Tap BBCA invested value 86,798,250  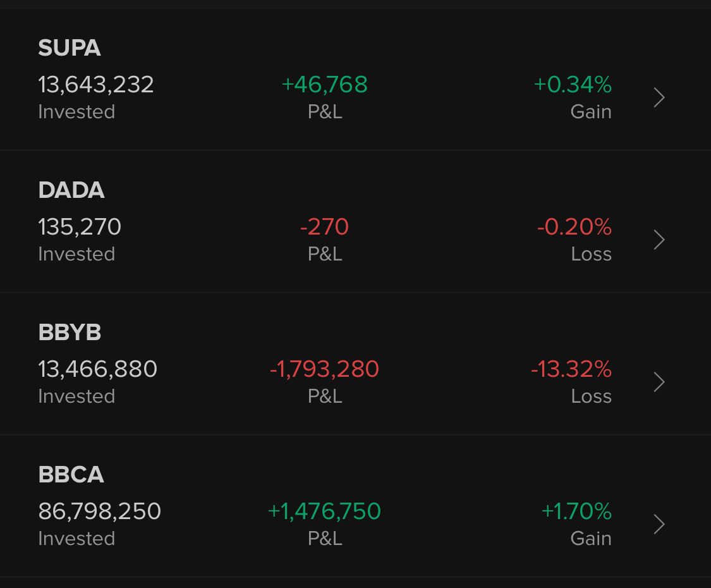click(100, 511)
